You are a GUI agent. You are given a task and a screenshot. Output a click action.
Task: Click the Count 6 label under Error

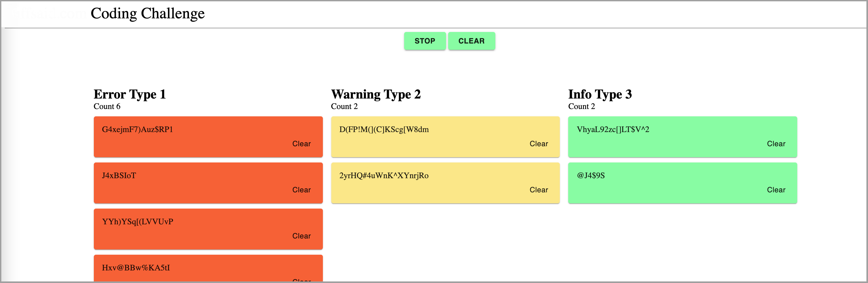(107, 106)
